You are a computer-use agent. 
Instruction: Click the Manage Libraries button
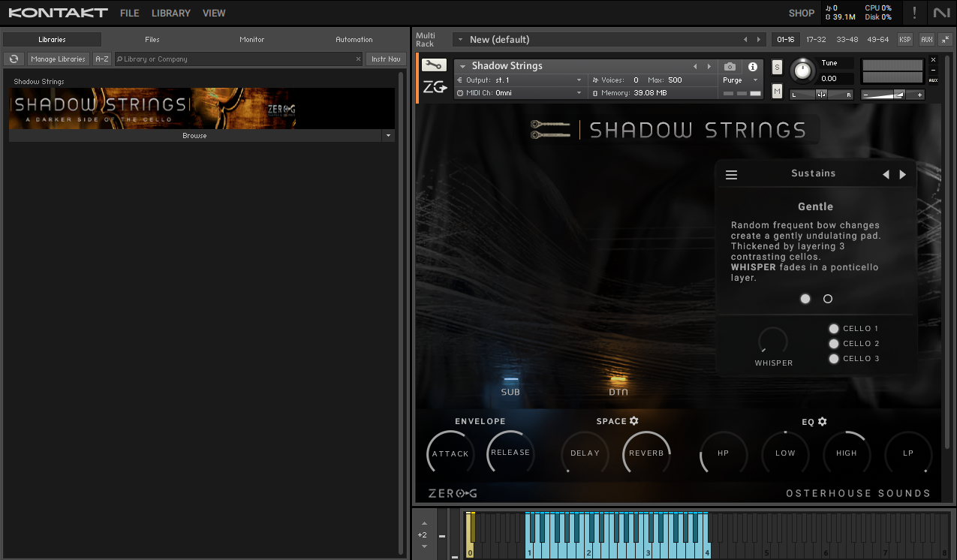click(58, 59)
